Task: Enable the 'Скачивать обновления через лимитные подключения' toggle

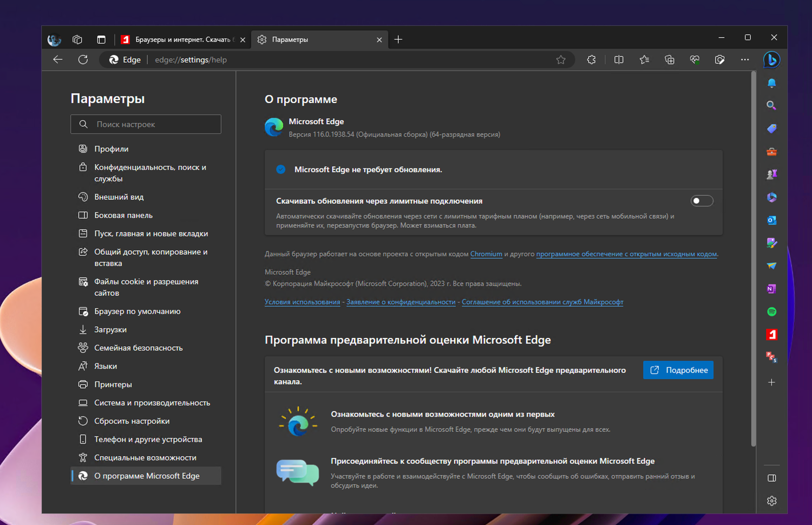Action: [702, 201]
